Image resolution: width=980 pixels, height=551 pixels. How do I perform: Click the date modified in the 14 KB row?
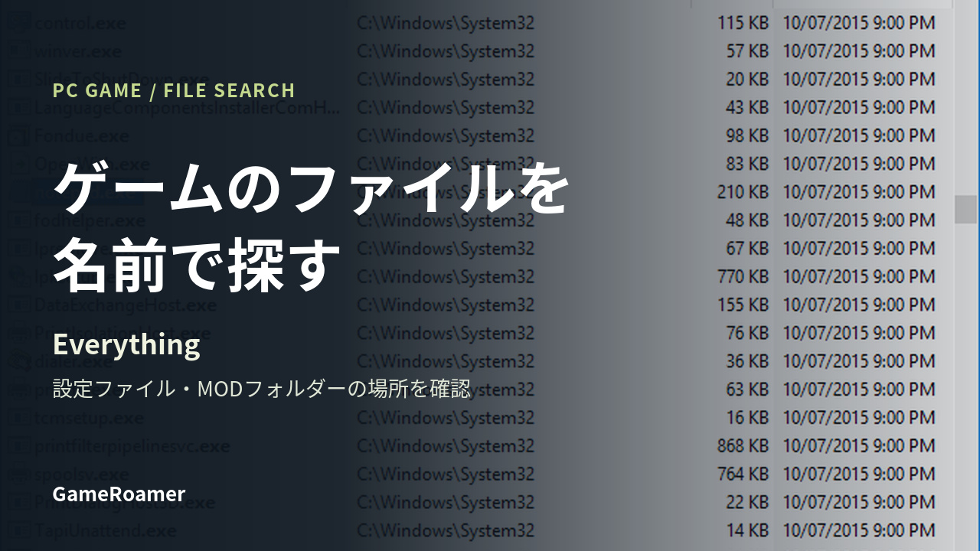click(x=858, y=530)
